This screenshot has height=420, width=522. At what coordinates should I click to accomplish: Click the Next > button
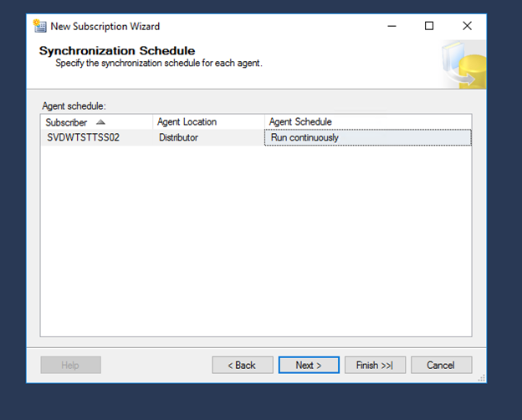309,365
